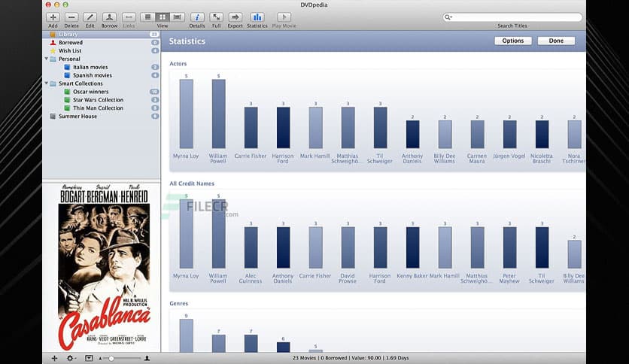Click the Peter Mayhew credit bar
The width and height of the screenshot is (629, 364).
pyautogui.click(x=510, y=247)
